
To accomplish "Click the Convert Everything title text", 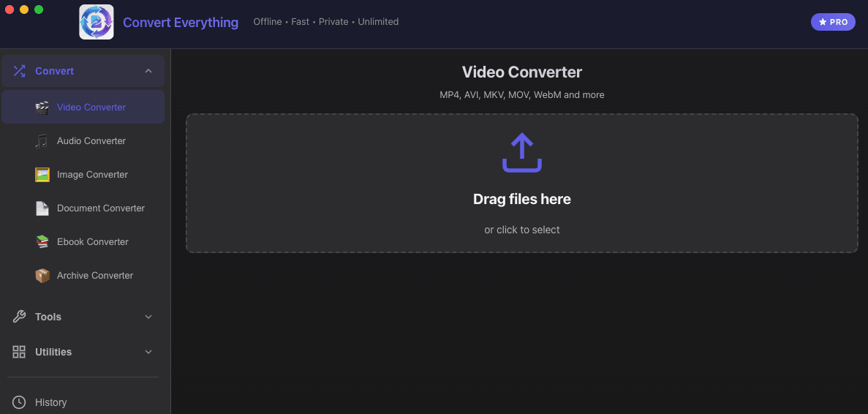I will [x=181, y=22].
